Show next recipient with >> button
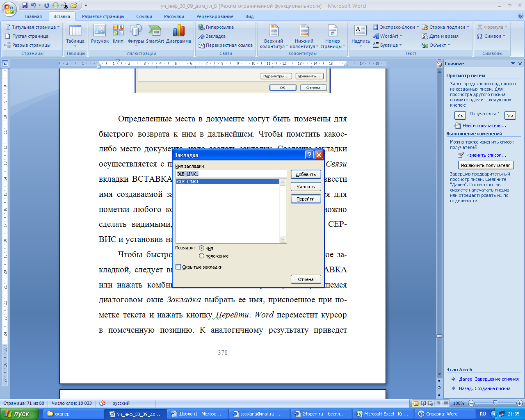The width and height of the screenshot is (525, 420). coord(510,116)
